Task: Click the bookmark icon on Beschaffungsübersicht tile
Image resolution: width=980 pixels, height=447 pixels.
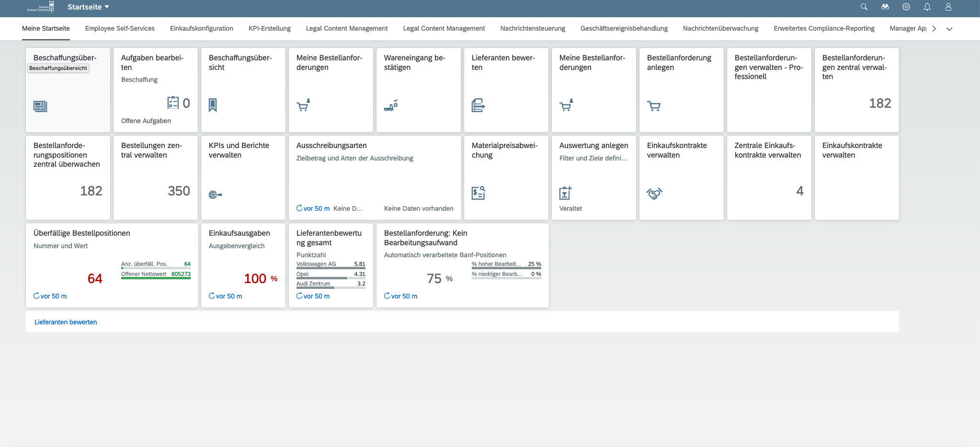Action: click(x=213, y=105)
